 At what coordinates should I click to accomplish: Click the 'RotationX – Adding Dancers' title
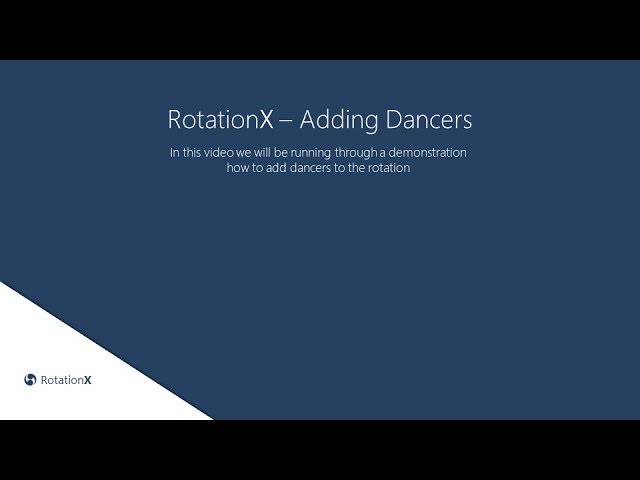pos(320,119)
